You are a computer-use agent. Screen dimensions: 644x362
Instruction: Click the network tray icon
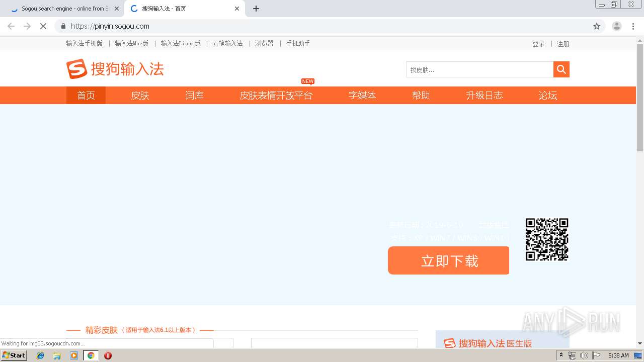[x=572, y=355]
